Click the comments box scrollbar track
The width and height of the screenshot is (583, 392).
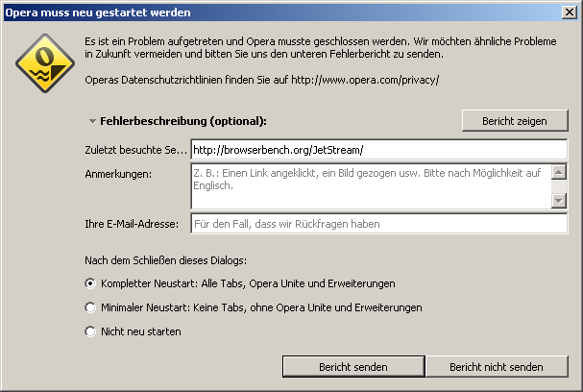click(558, 186)
